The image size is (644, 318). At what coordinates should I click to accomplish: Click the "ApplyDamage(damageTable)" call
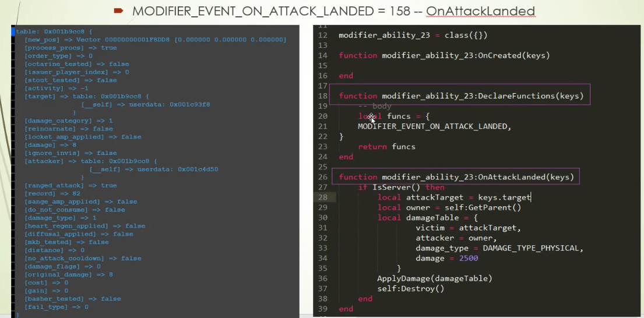435,278
